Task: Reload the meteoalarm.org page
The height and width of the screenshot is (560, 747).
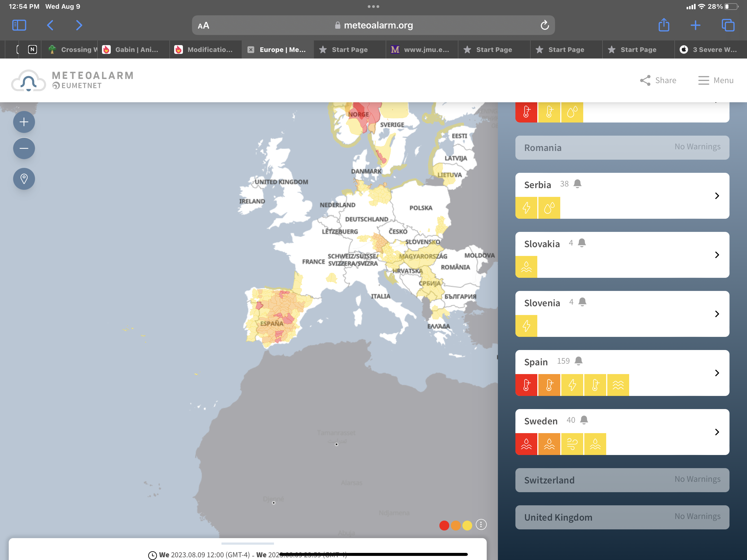Action: coord(544,25)
